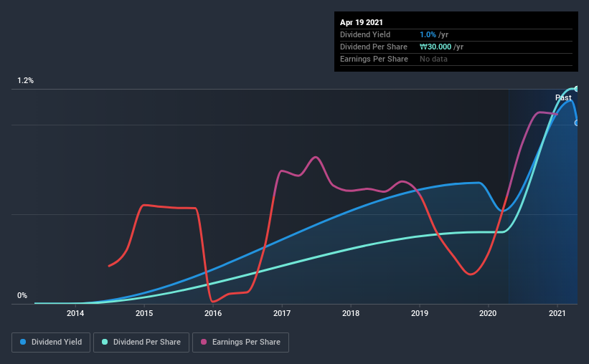Click the 2021 x-axis label
The height and width of the screenshot is (364, 589).
pyautogui.click(x=557, y=313)
